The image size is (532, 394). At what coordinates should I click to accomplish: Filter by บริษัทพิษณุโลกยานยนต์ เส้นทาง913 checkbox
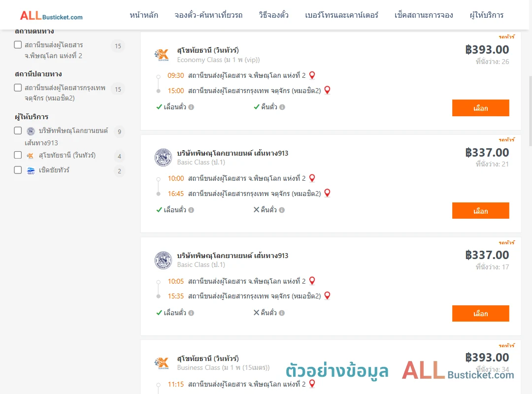pos(18,131)
